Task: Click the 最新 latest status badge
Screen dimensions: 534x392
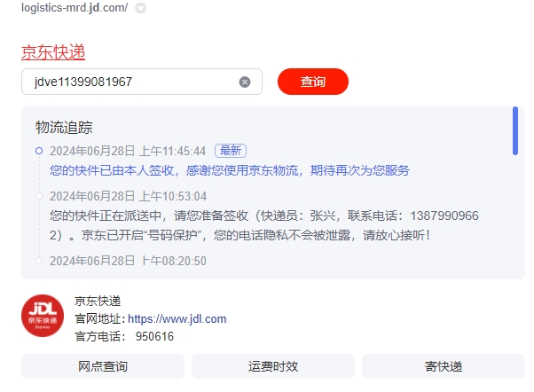Action: (231, 151)
